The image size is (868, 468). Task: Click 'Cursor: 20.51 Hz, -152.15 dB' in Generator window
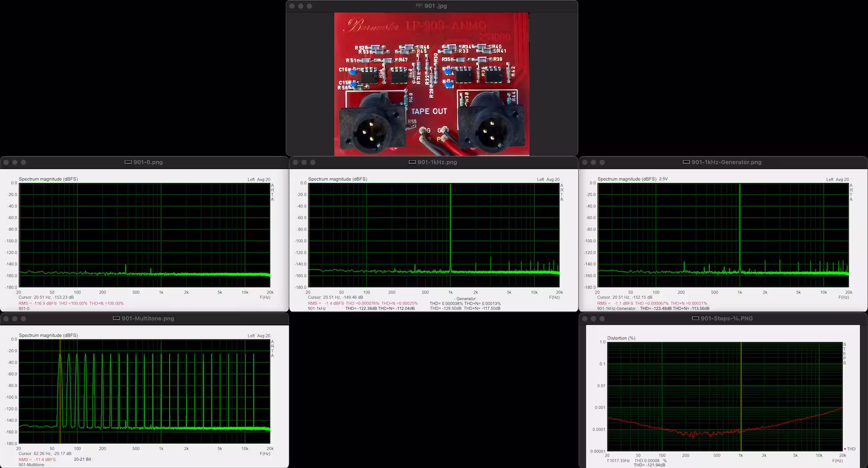tap(625, 297)
